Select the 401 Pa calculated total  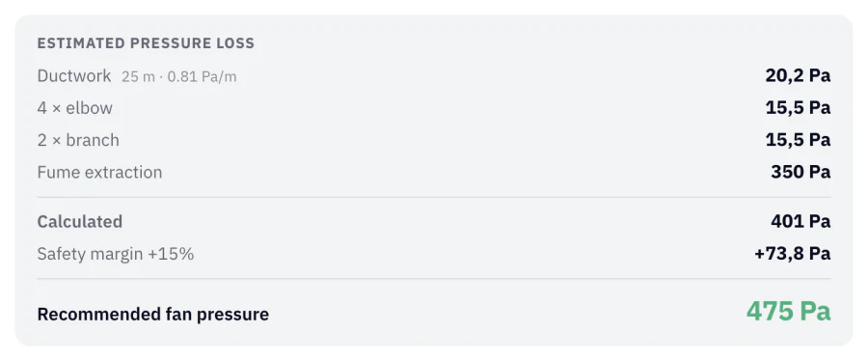coord(800,221)
